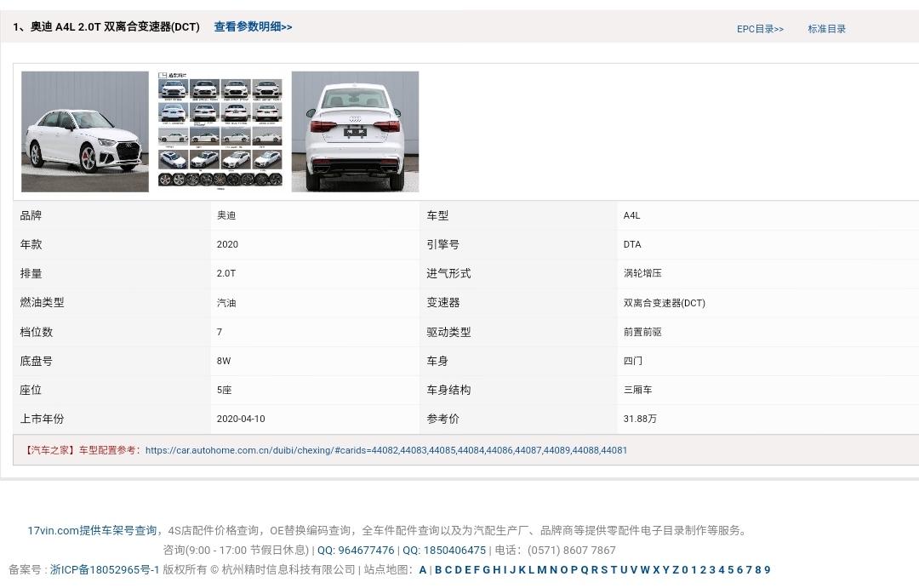
Task: Select the 年款 value 2020
Action: click(x=227, y=244)
